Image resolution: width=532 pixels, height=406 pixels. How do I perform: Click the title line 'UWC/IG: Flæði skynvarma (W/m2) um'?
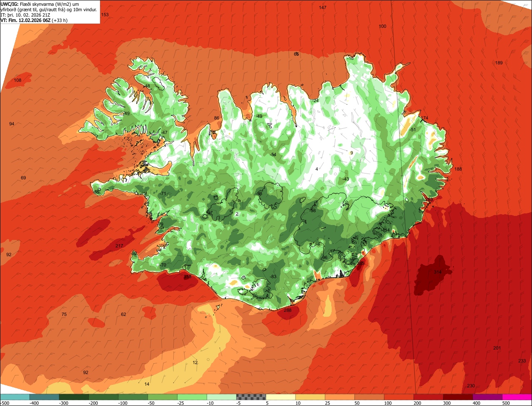click(x=40, y=4)
